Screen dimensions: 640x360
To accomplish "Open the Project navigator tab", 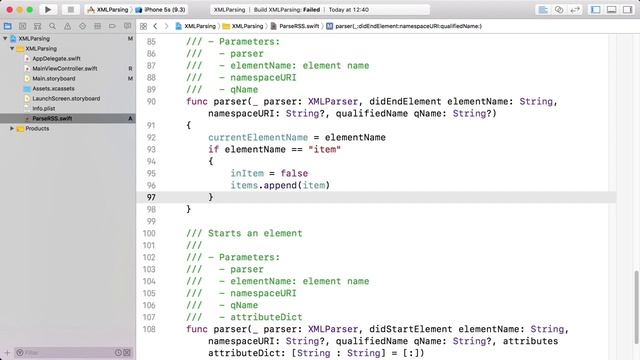I will (8, 26).
